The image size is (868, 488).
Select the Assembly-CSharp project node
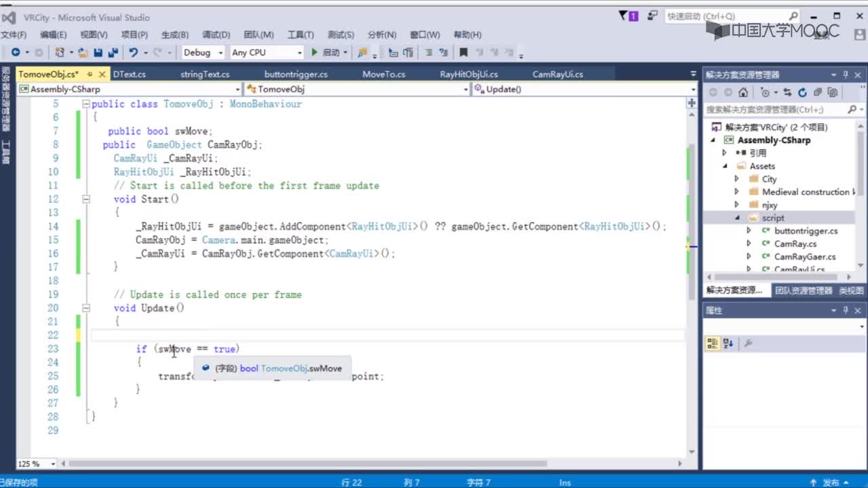click(x=774, y=140)
